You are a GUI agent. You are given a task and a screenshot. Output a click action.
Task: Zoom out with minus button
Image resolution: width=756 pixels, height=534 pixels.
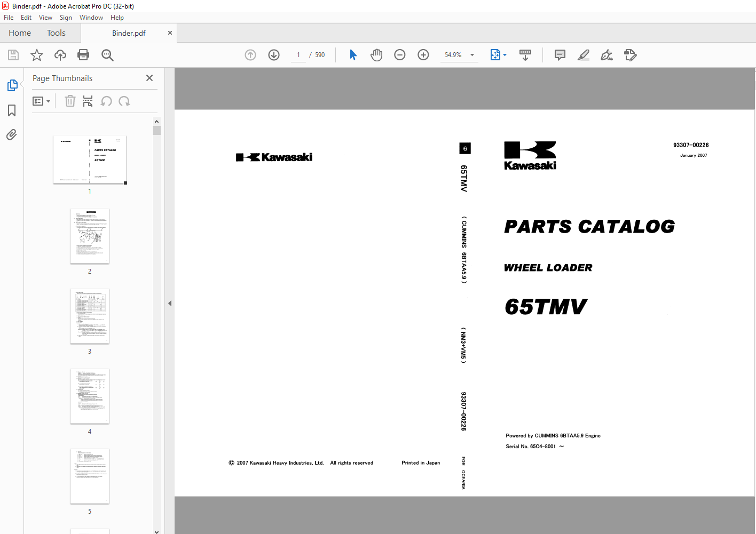click(x=400, y=55)
